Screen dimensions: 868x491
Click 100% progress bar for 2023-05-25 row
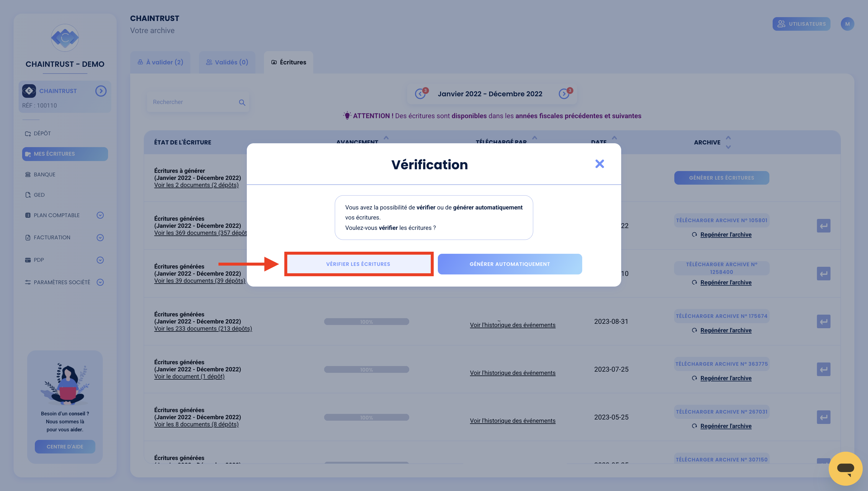[367, 417]
